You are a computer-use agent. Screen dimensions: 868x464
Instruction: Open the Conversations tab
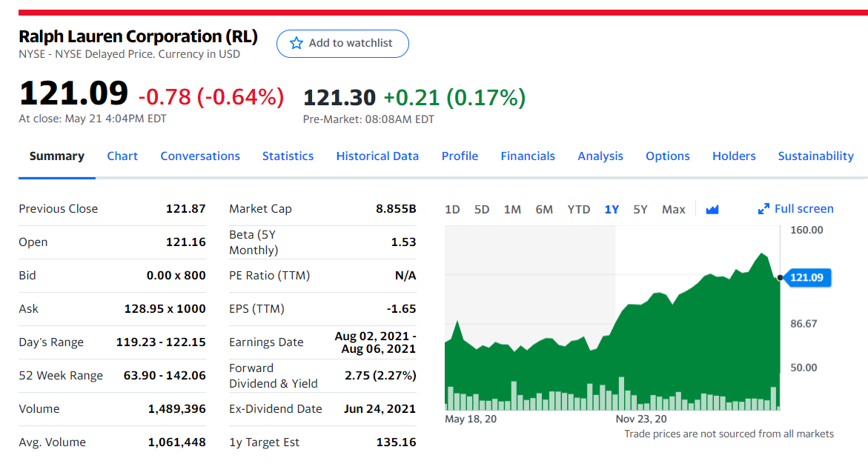[x=200, y=156]
